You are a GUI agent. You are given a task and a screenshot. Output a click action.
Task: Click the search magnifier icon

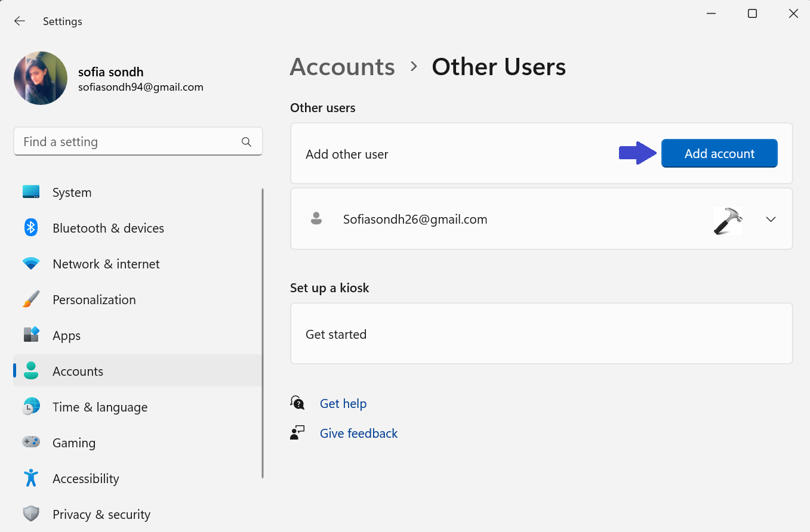tap(246, 142)
